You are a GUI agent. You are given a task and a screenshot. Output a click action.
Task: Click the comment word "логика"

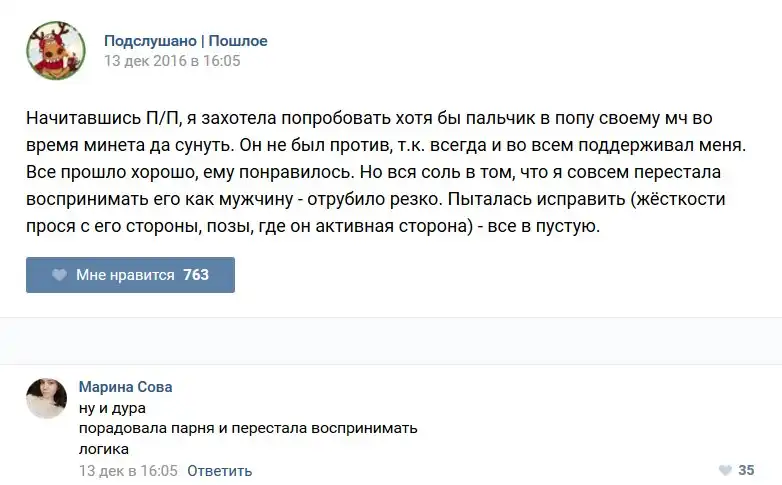(x=104, y=448)
